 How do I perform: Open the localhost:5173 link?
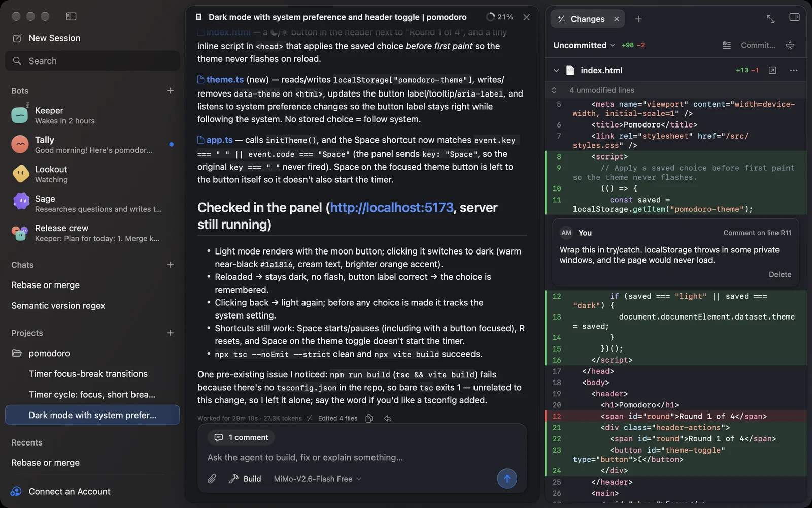pyautogui.click(x=392, y=208)
